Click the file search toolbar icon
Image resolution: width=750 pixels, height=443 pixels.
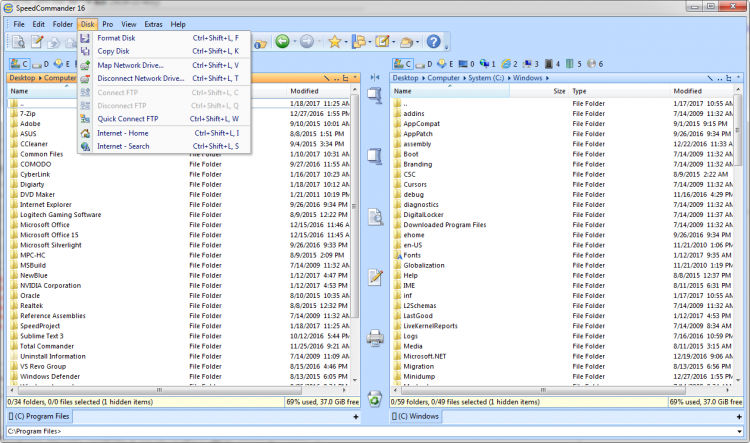click(x=19, y=42)
